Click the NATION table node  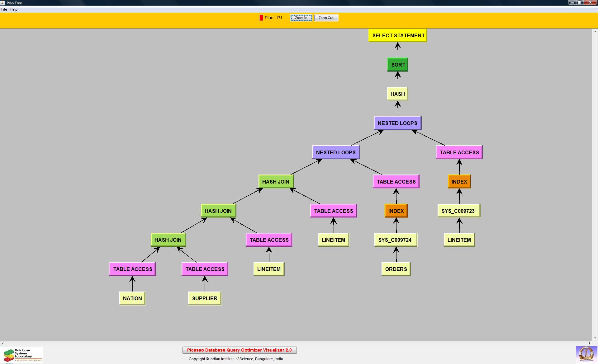(x=132, y=298)
